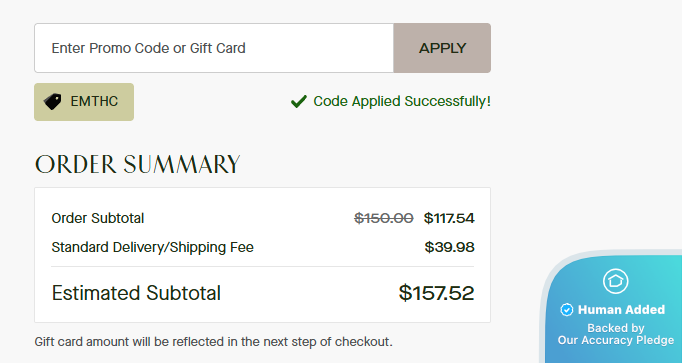
Task: Apply the promo code with the APPLY button
Action: [442, 48]
